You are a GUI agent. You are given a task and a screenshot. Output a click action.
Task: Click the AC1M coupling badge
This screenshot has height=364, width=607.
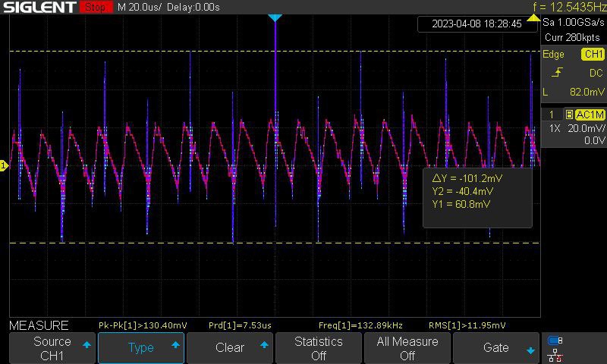(x=590, y=115)
